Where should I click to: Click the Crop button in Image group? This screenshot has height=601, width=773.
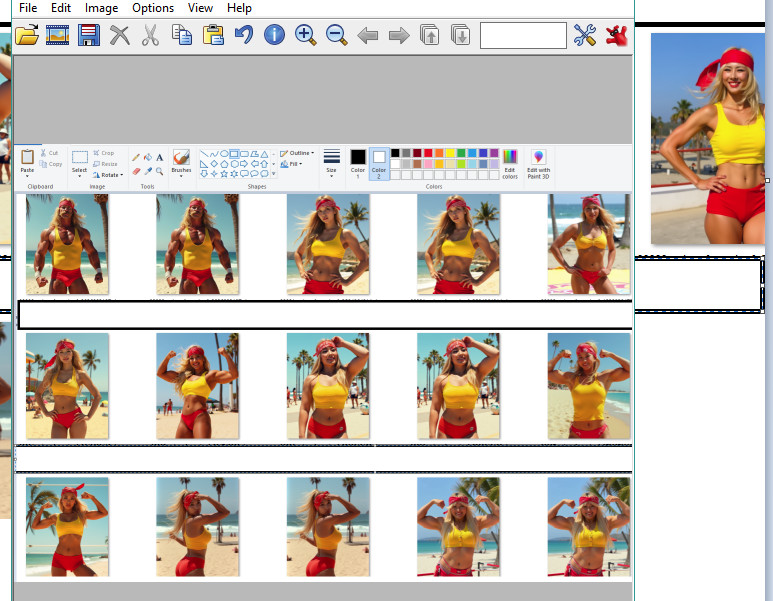[x=104, y=153]
